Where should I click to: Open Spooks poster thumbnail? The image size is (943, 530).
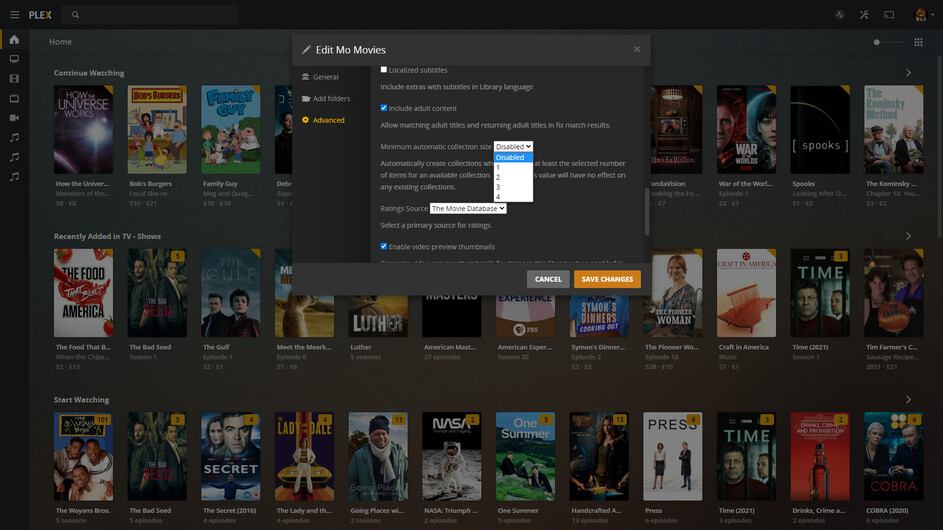[820, 129]
